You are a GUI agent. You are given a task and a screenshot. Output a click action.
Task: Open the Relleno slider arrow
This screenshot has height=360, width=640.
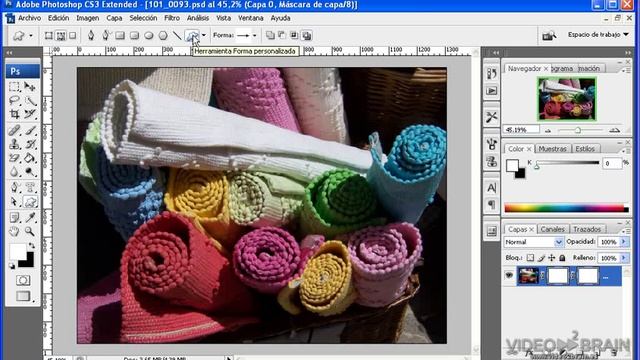point(624,258)
